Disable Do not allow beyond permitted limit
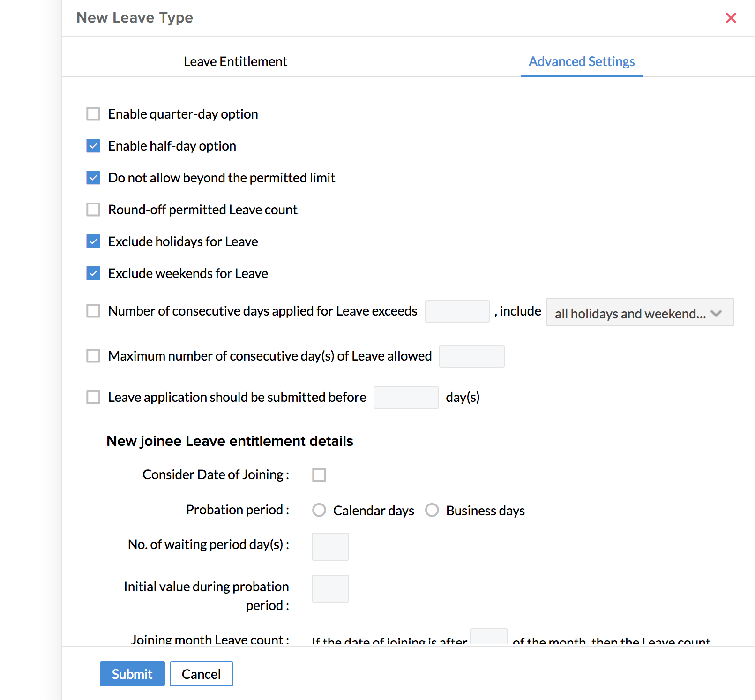Image resolution: width=755 pixels, height=700 pixels. pyautogui.click(x=93, y=178)
